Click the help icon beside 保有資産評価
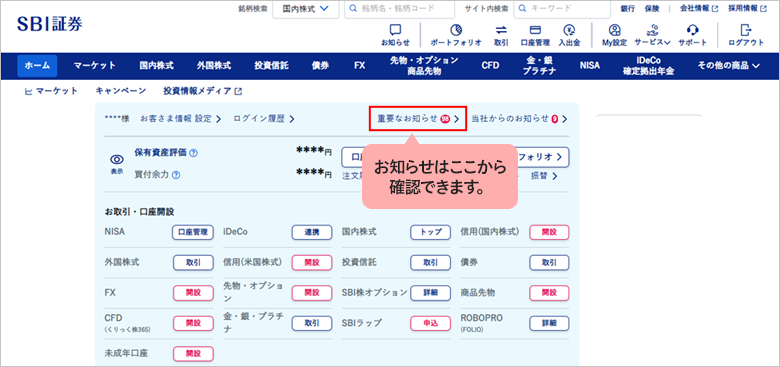The height and width of the screenshot is (367, 780). pos(194,153)
